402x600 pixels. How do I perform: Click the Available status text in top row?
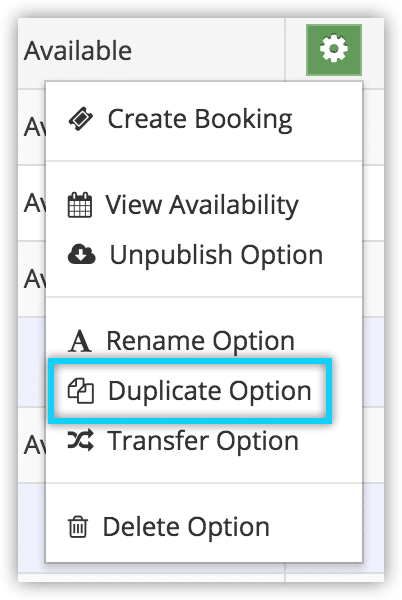pos(78,51)
